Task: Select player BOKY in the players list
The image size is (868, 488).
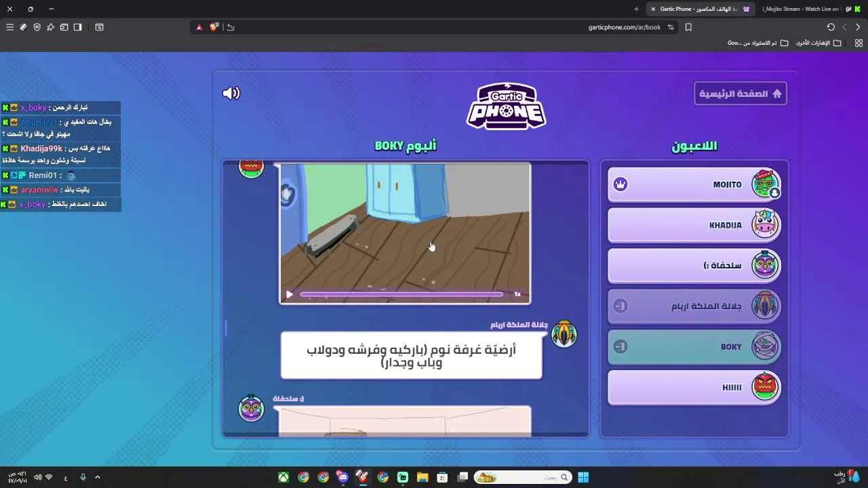Action: (x=694, y=347)
